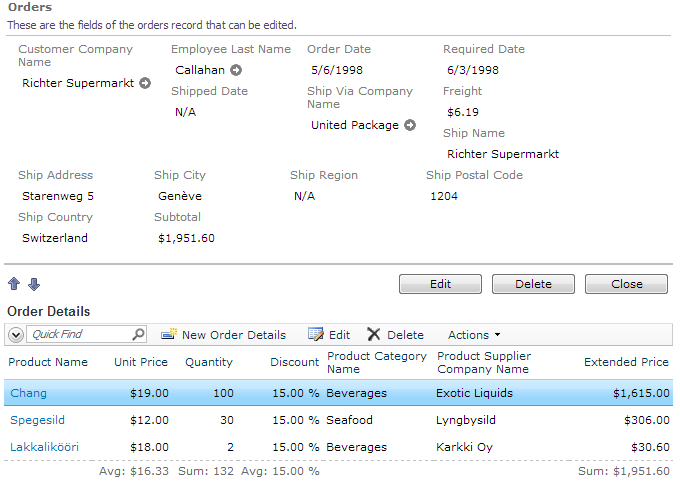Expand the Actions menu
The height and width of the screenshot is (481, 680).
tap(474, 335)
